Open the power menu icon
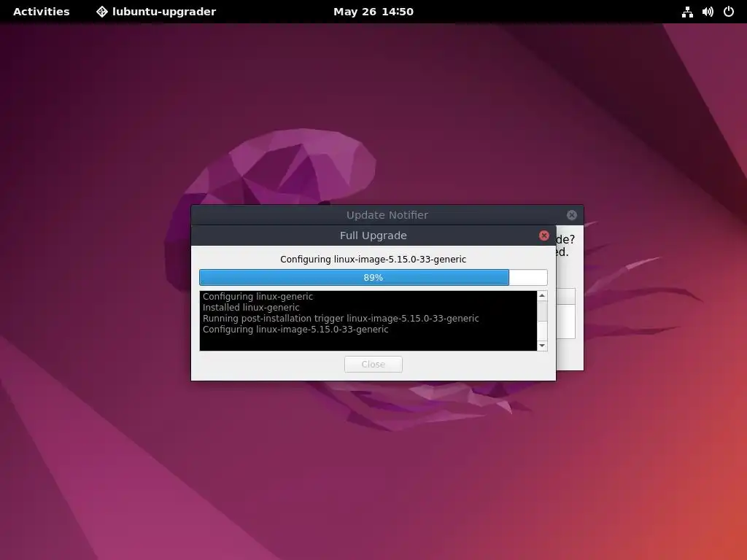 click(729, 12)
